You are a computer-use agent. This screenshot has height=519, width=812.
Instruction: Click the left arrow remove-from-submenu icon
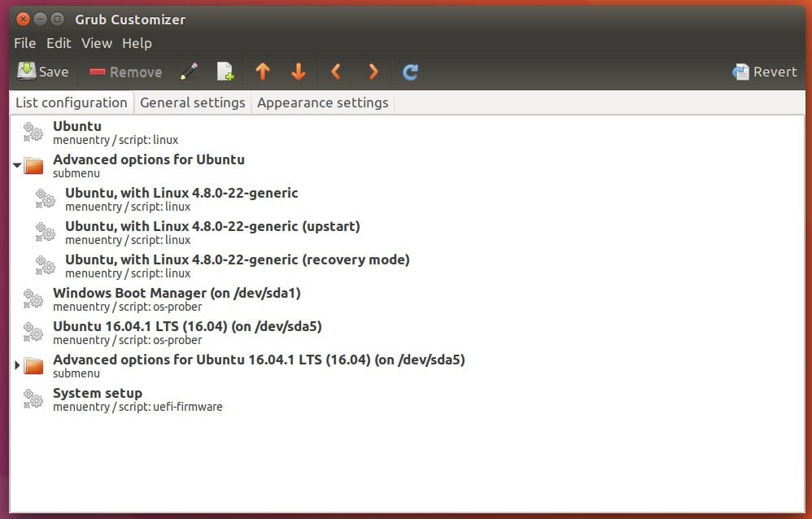pos(335,72)
